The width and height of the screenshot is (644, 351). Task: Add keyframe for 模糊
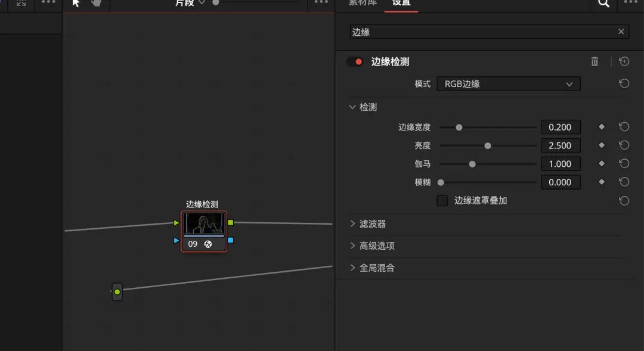[x=601, y=182]
